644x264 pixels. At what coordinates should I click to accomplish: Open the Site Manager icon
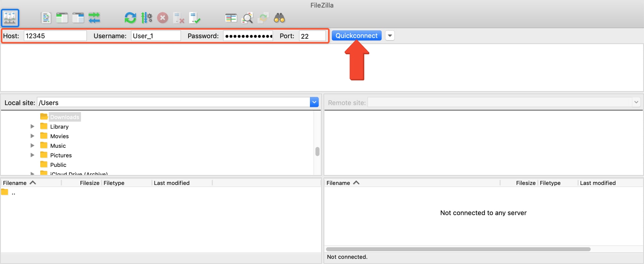[x=10, y=18]
